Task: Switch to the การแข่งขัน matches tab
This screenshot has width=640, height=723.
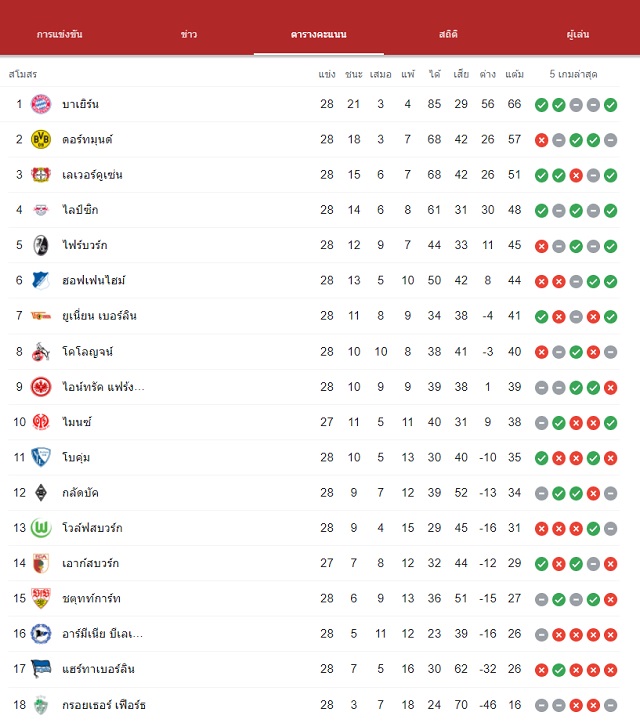Action: pos(59,34)
